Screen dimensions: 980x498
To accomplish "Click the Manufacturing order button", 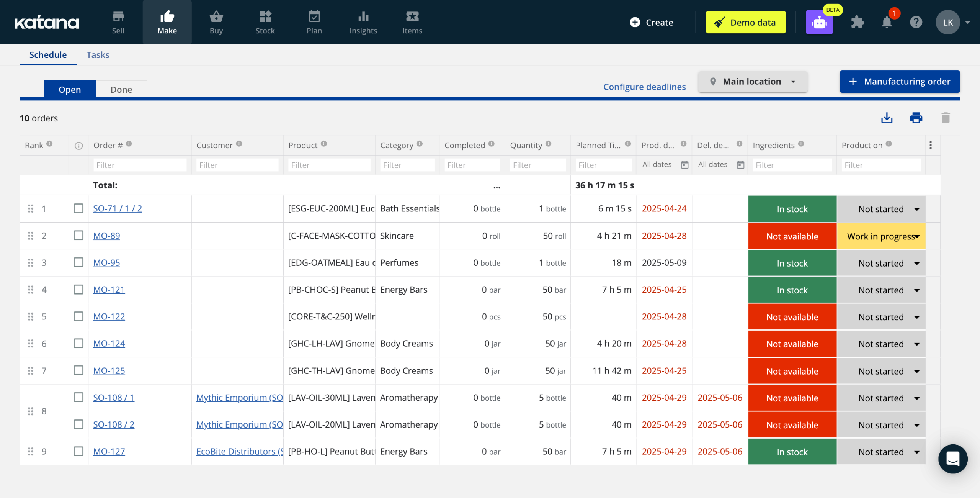I will pos(900,82).
